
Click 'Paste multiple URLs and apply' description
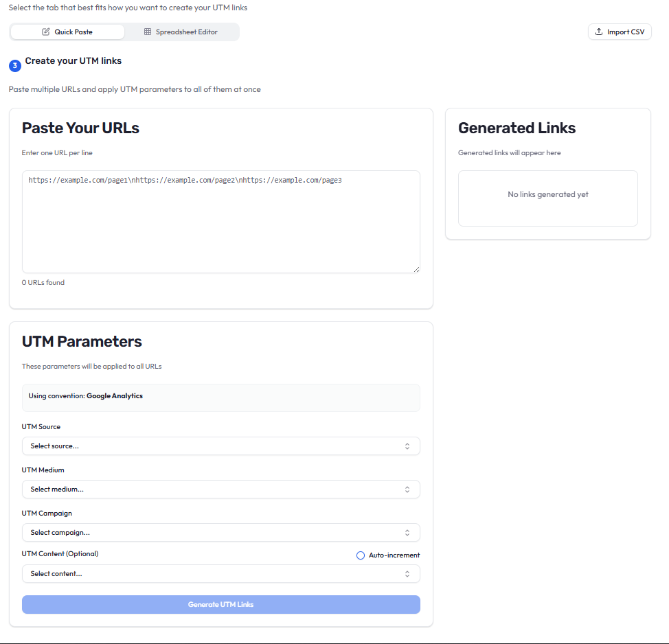(x=135, y=89)
